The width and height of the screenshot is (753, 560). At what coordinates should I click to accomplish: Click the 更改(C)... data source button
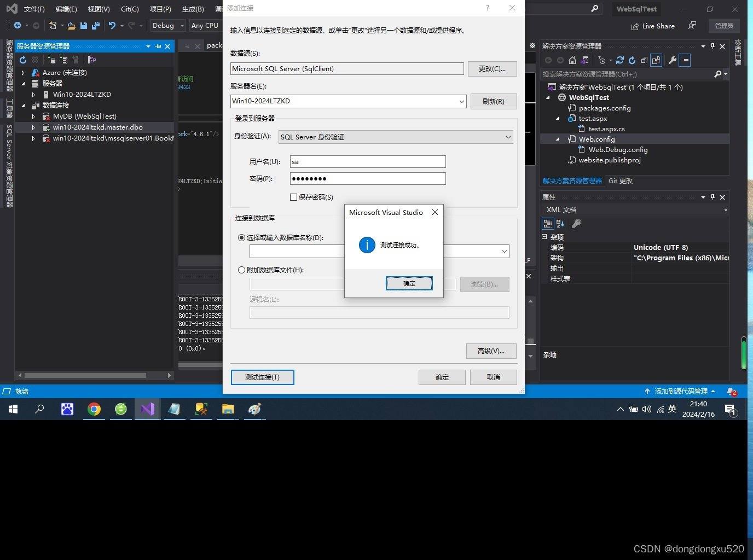(492, 69)
